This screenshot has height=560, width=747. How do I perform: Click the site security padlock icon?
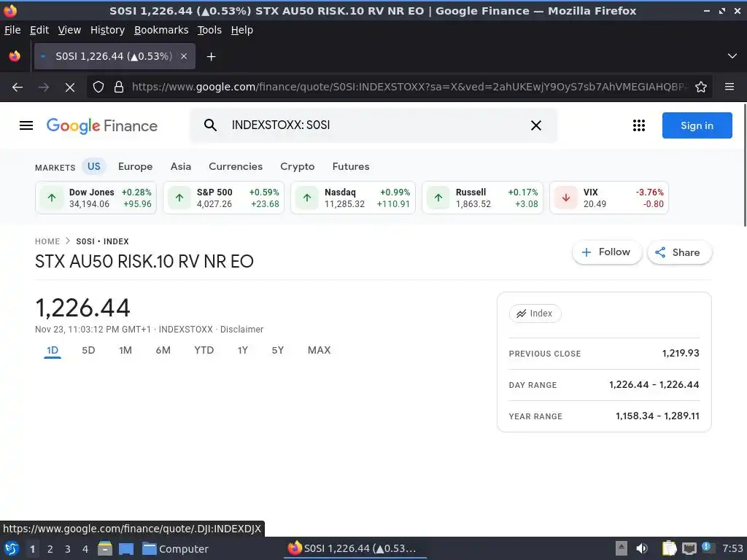(x=119, y=87)
